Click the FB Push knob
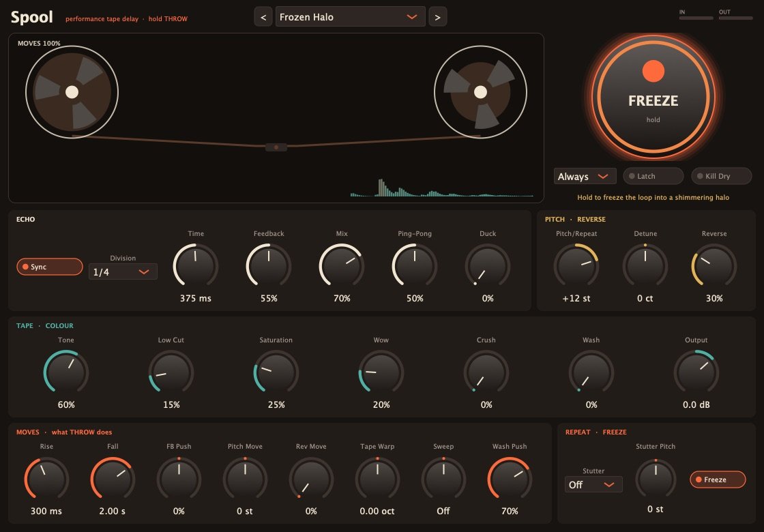This screenshot has width=764, height=532. pyautogui.click(x=179, y=479)
